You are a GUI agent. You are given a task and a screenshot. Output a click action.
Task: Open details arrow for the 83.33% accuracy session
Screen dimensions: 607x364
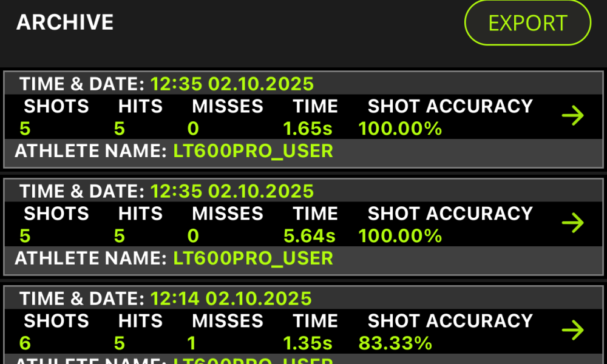tap(572, 330)
